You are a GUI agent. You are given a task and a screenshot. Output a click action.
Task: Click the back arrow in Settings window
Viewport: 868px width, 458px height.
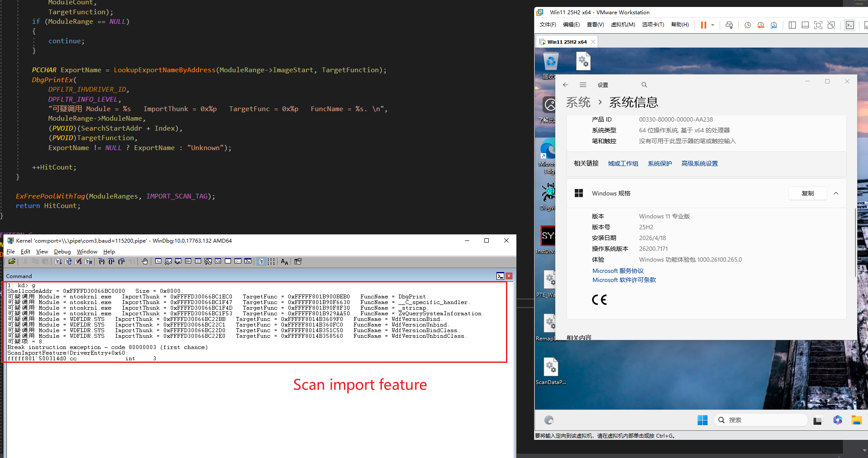coord(565,85)
